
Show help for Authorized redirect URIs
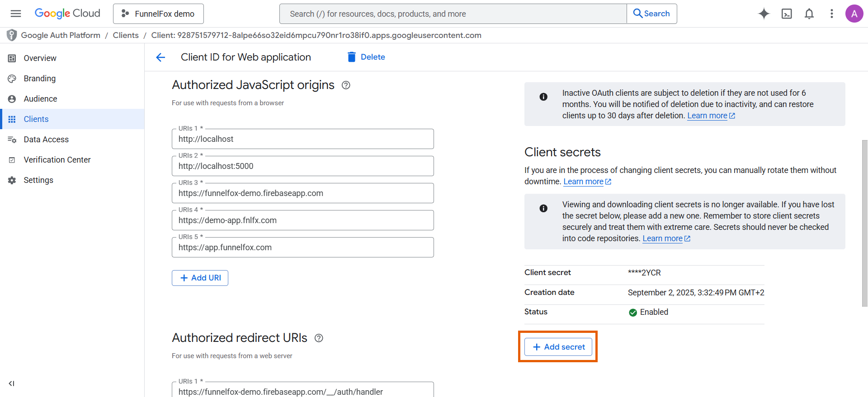pyautogui.click(x=319, y=338)
